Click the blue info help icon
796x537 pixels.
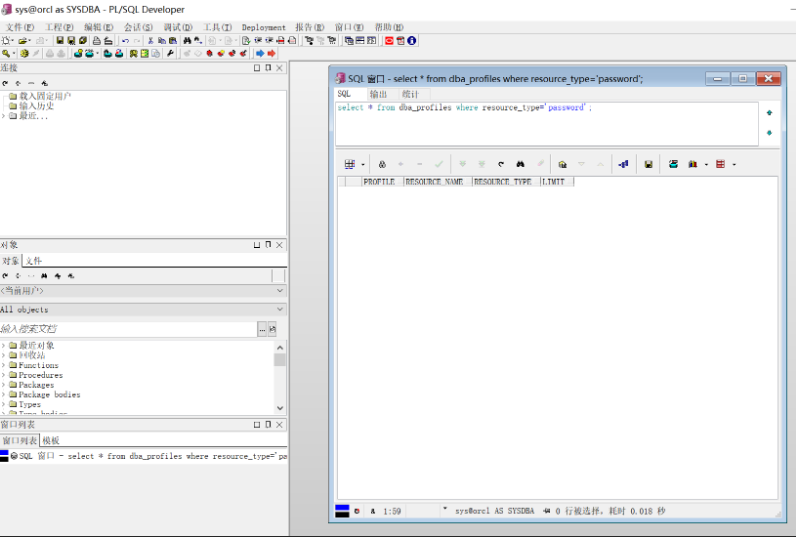[x=412, y=41]
